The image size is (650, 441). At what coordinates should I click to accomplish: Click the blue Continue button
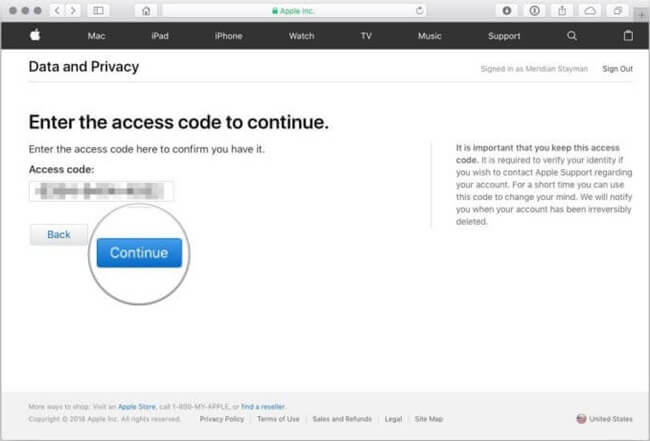click(139, 252)
